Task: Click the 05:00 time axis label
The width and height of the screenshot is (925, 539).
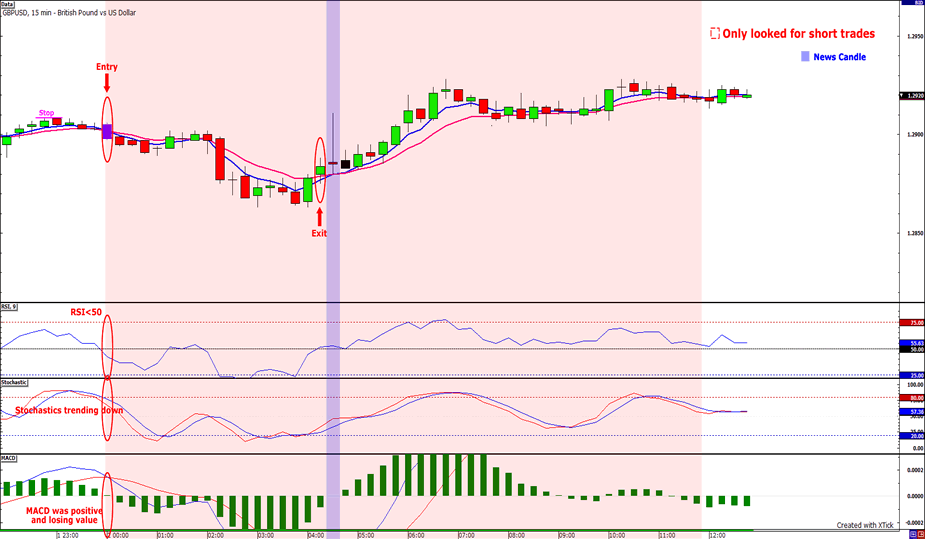Action: click(x=366, y=535)
